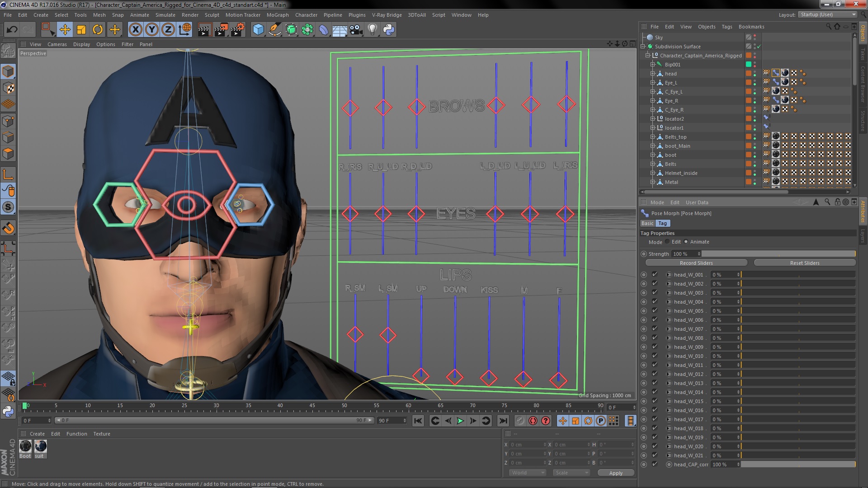Click the Reset Sliders button
This screenshot has height=488, width=868.
(805, 263)
